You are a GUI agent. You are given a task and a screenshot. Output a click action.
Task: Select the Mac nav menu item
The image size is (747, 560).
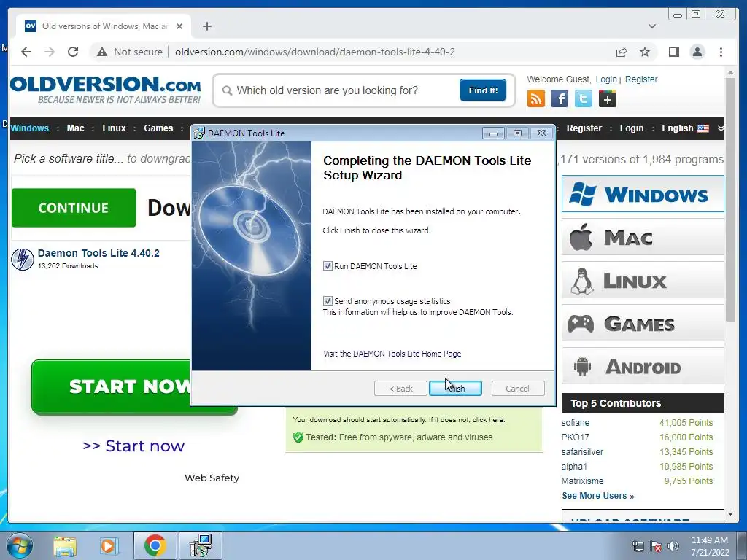pyautogui.click(x=75, y=128)
